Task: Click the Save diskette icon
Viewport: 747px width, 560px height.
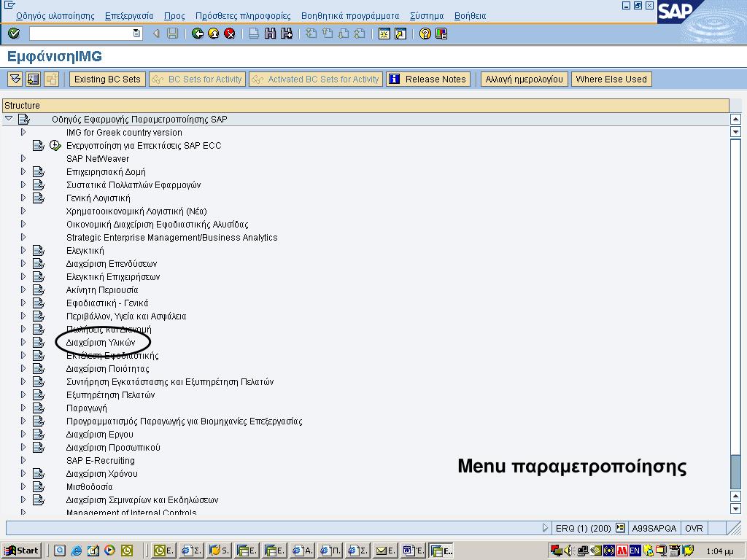Action: coord(172,34)
